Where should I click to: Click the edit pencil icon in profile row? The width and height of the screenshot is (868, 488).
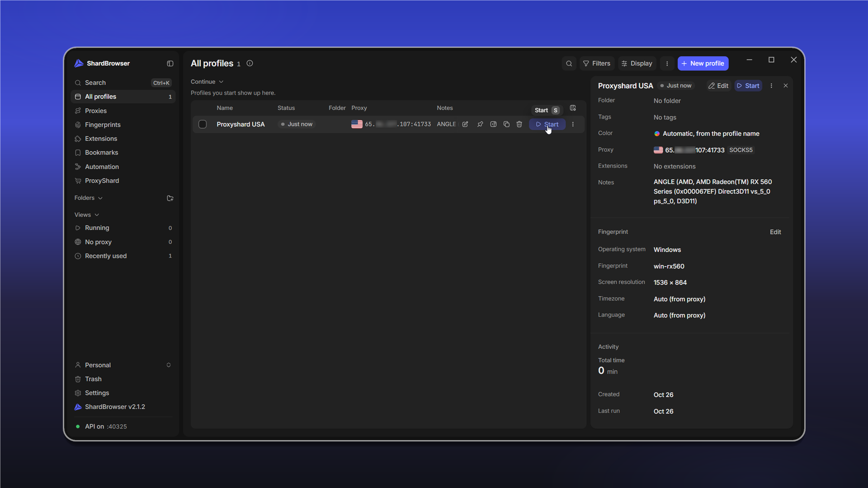465,124
